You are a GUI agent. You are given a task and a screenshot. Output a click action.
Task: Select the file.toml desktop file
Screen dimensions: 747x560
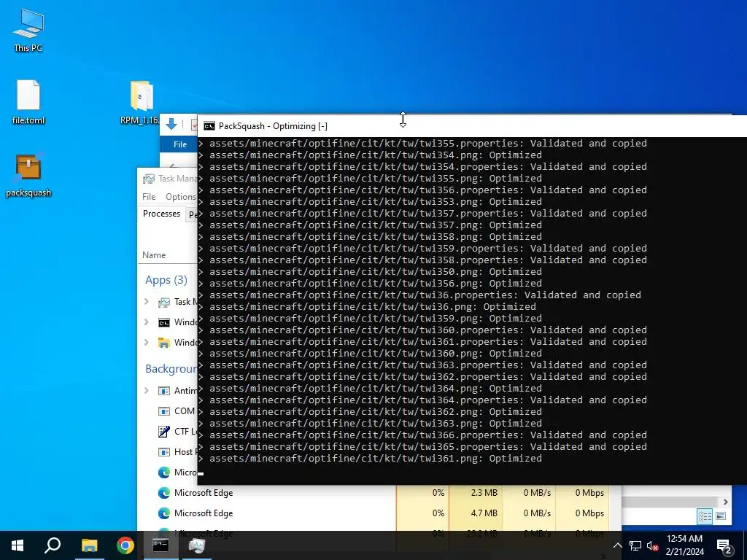coord(28,102)
